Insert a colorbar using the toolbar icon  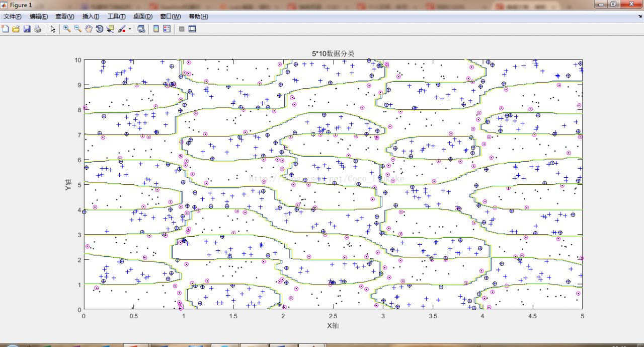pyautogui.click(x=156, y=29)
